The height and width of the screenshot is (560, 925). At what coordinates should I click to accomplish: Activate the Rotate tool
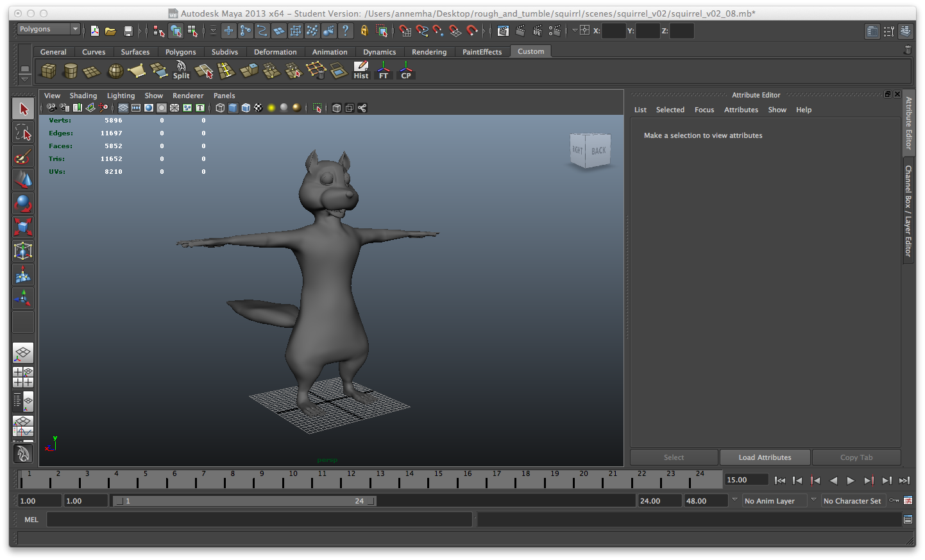pos(23,204)
